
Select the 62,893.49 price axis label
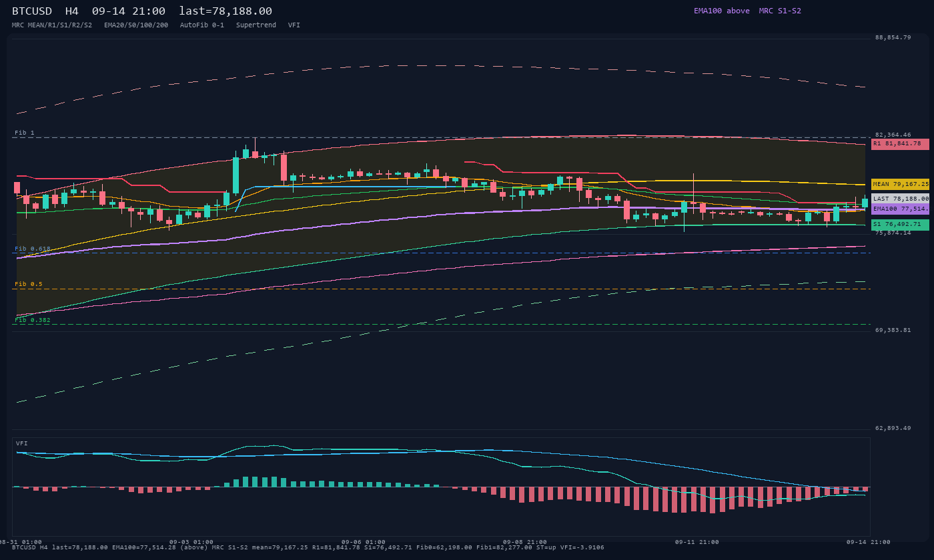pos(893,428)
